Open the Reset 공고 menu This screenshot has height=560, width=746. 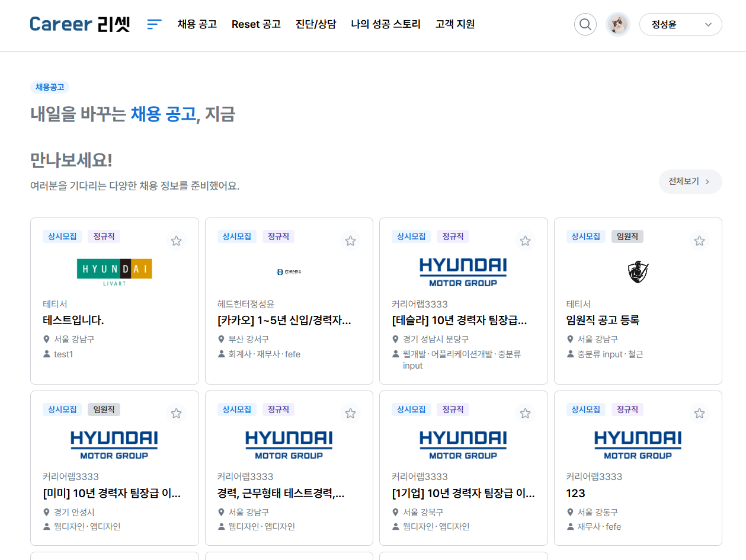256,24
